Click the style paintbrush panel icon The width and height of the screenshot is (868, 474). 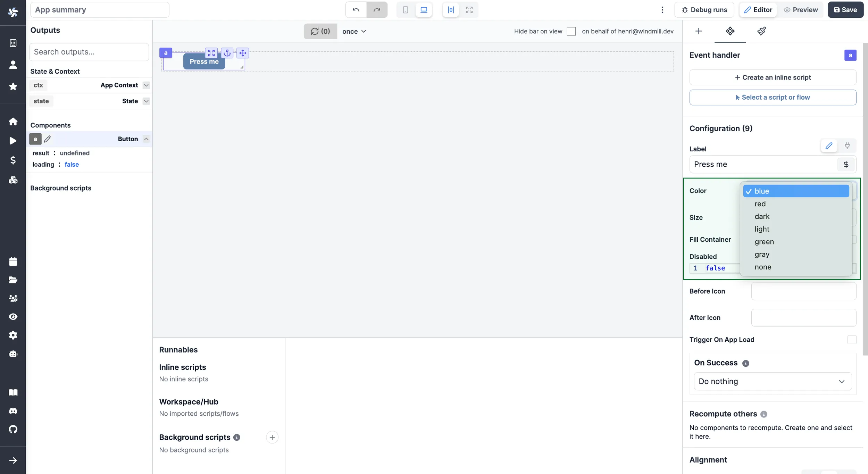tap(761, 30)
